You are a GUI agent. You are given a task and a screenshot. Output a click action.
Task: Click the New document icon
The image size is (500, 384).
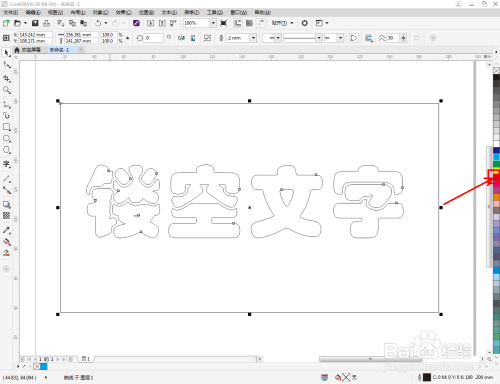[x=6, y=23]
